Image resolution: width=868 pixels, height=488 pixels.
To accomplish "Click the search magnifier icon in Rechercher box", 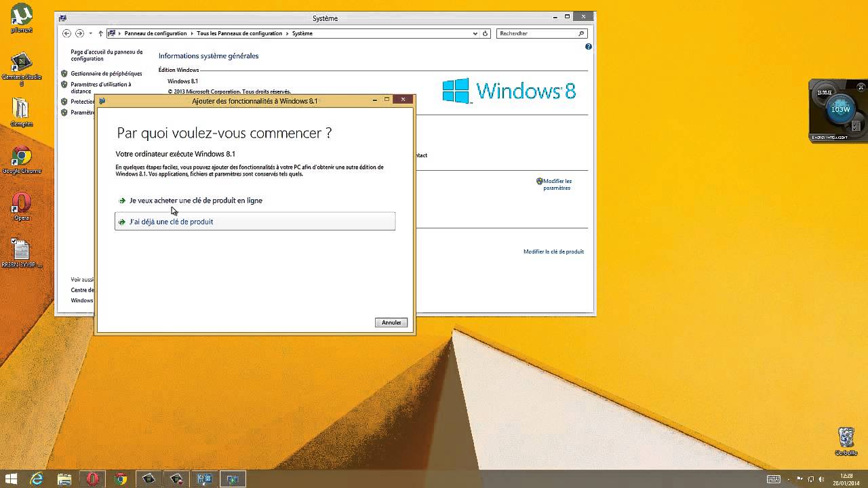I will point(581,33).
